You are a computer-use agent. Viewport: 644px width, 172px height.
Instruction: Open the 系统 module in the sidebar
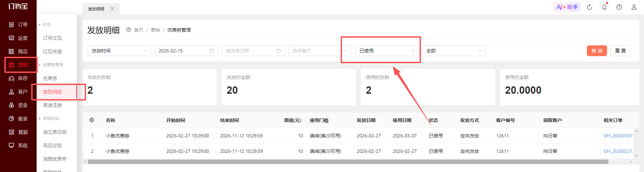click(x=18, y=145)
